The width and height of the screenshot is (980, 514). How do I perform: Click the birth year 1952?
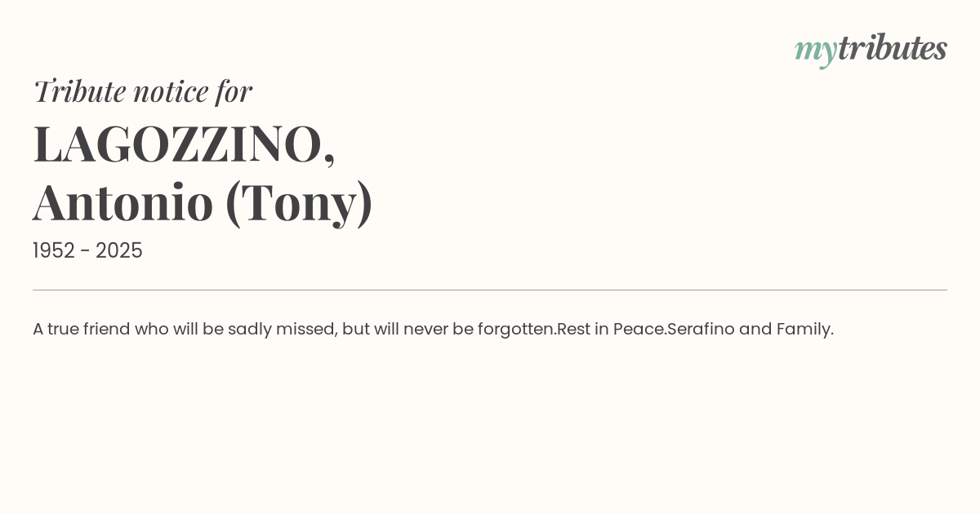pyautogui.click(x=53, y=250)
